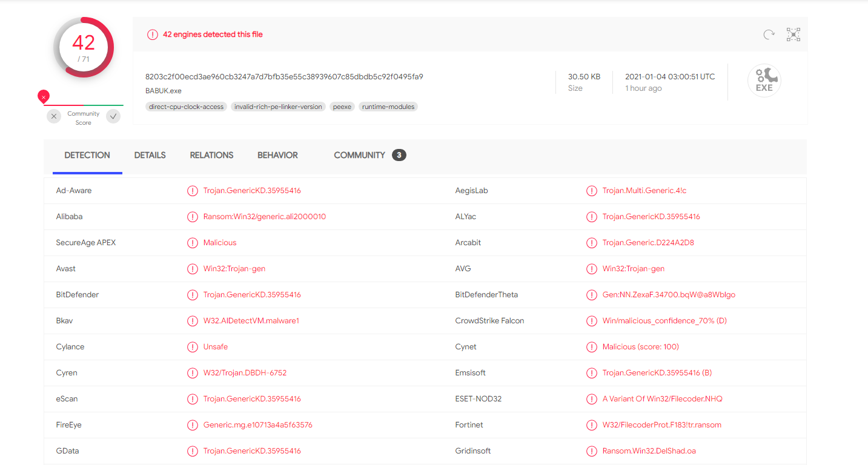Click the 2021-01-04 03:00:51 UTC timestamp

pos(670,77)
